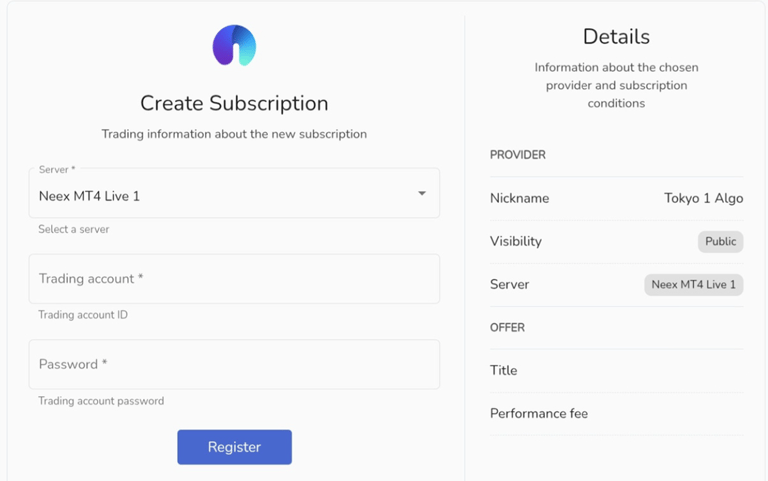Screen dimensions: 768x481
Task: Click the PROVIDER section label
Action: [518, 155]
